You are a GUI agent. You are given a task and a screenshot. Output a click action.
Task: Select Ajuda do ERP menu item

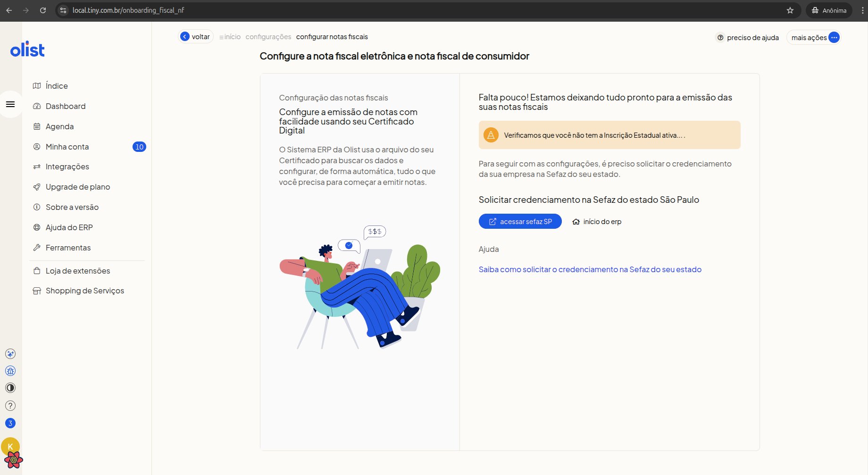click(x=69, y=227)
